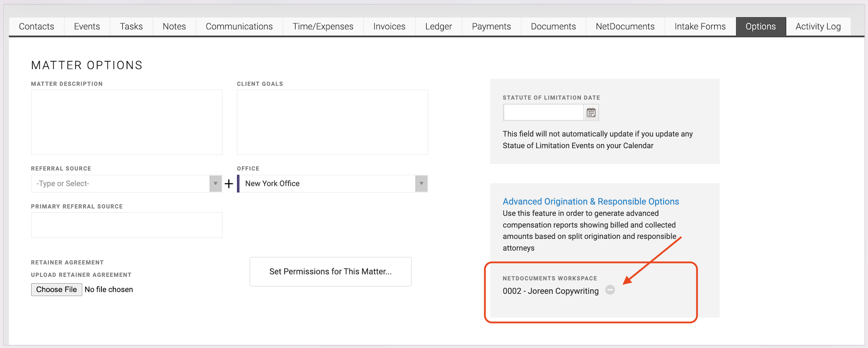Click the Statute of Limitation date field
This screenshot has height=348, width=868.
pos(544,113)
